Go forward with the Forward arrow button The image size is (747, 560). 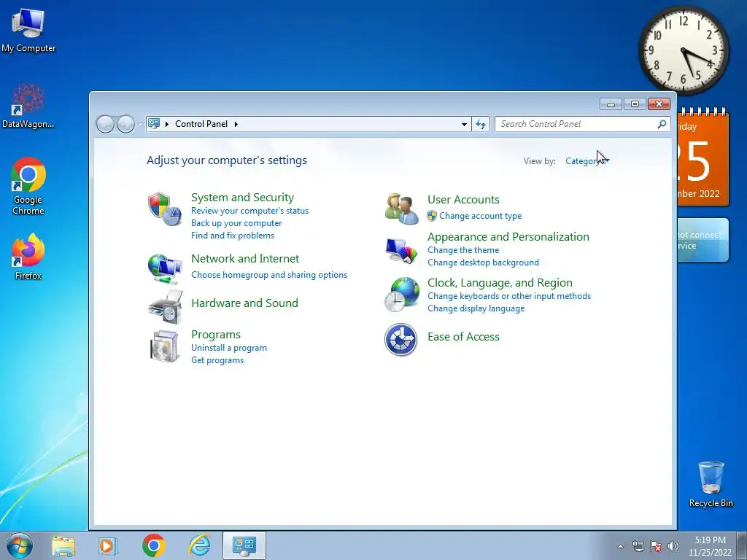coord(125,124)
